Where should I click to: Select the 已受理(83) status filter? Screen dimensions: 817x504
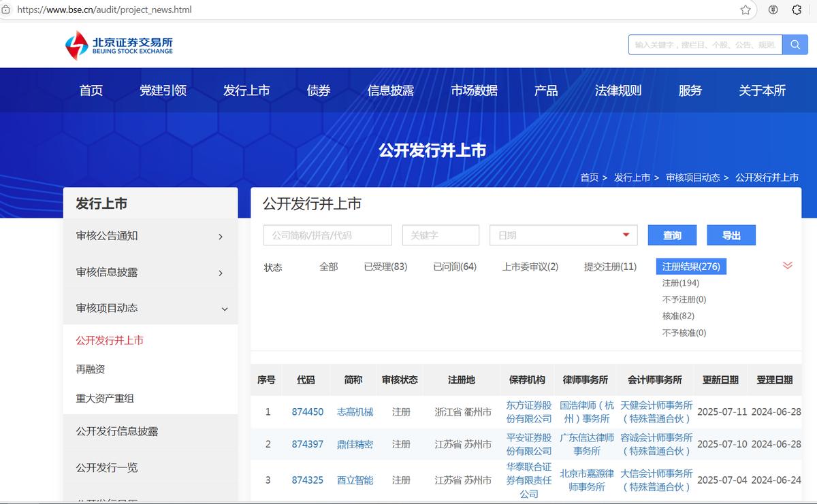[385, 267]
